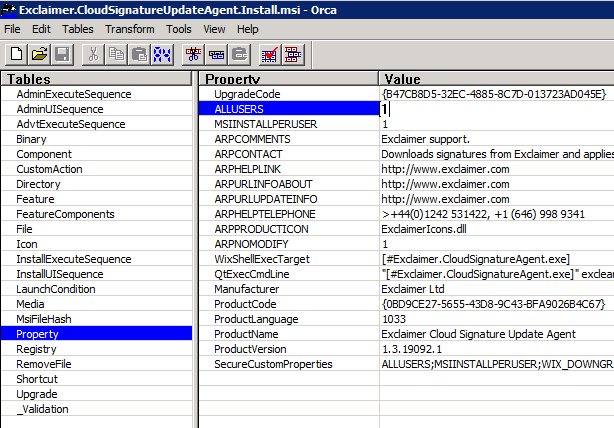Click the Open folder toolbar icon

pyautogui.click(x=39, y=54)
